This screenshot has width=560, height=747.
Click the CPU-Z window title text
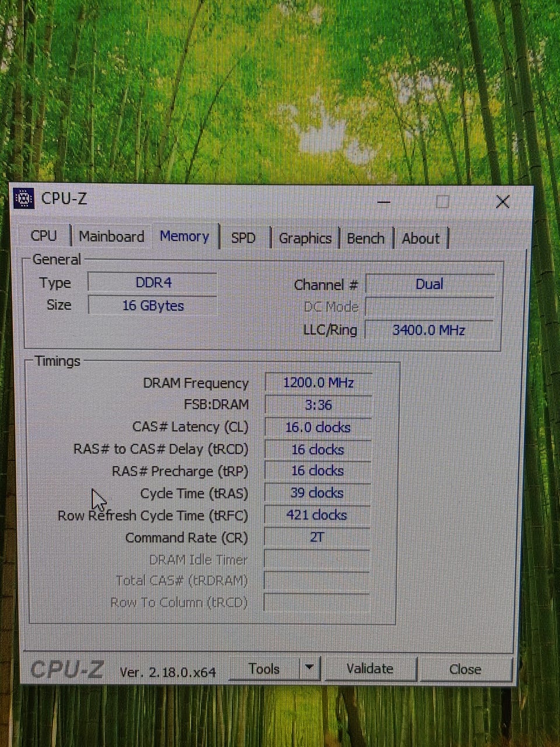click(x=64, y=198)
